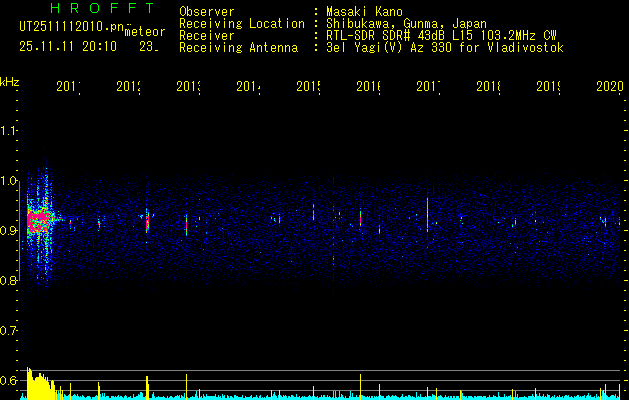Click the date stamp '25.11.11 20:10'
This screenshot has height=400, width=629.
pyautogui.click(x=68, y=47)
